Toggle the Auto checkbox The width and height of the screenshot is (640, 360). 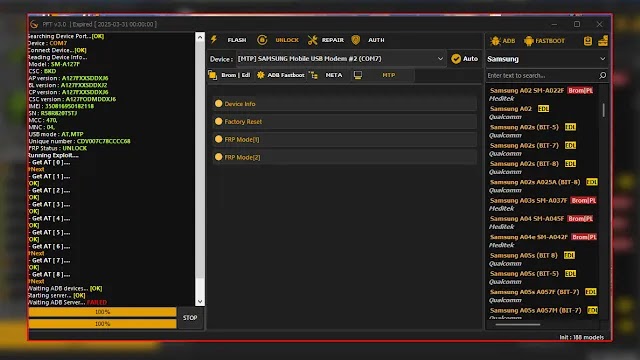pos(464,59)
